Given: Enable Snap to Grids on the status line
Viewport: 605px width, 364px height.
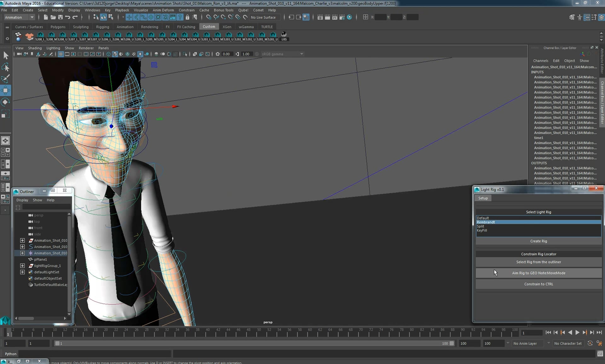Looking at the screenshot, I should tap(209, 17).
